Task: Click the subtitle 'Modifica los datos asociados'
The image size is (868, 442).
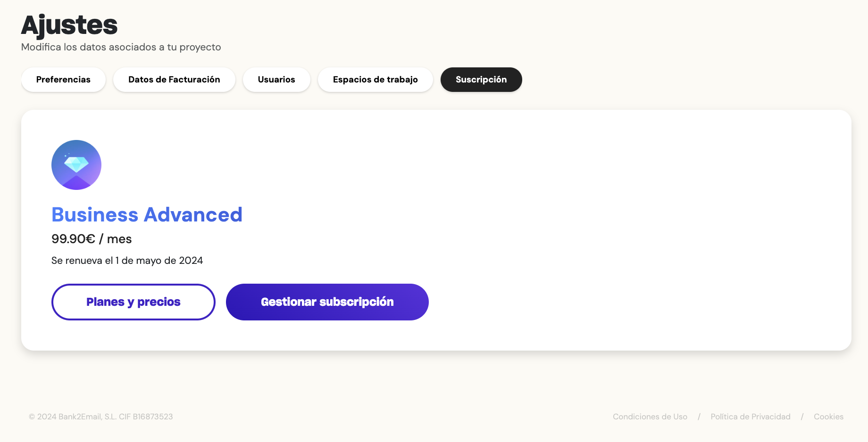Action: 121,47
